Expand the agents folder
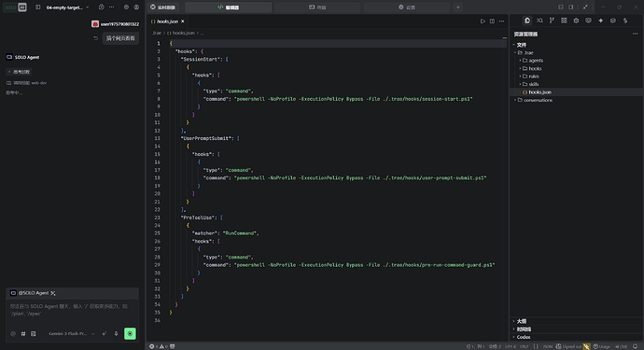The image size is (644, 350). [577, 61]
